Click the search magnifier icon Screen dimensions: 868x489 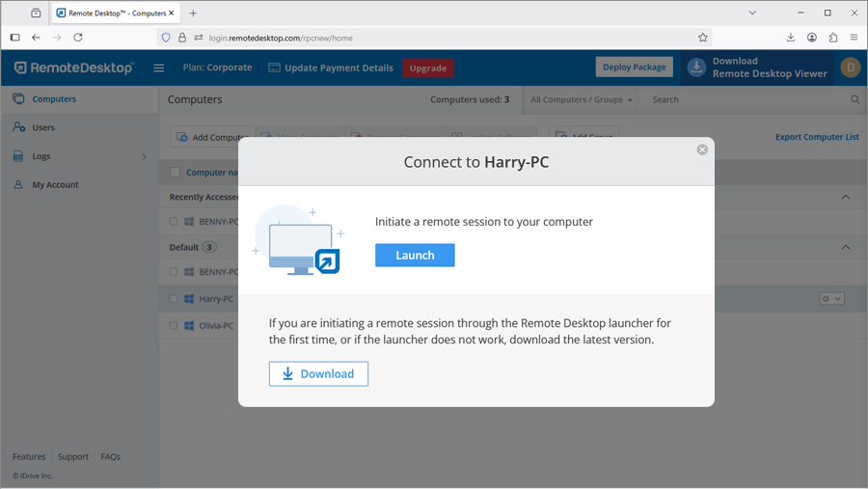tap(855, 99)
